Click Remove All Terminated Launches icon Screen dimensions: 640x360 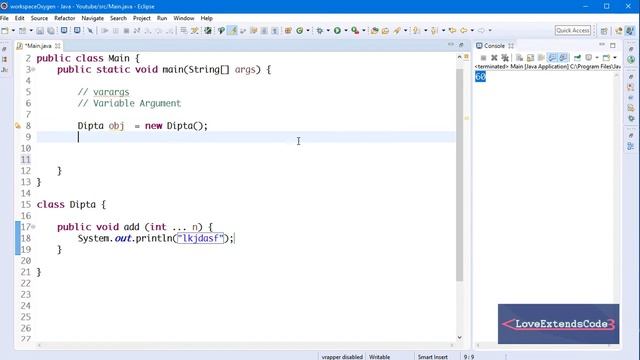tap(505, 58)
